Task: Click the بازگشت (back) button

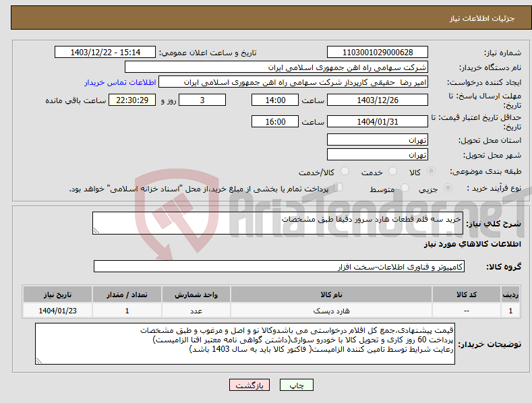Action: 249,385
